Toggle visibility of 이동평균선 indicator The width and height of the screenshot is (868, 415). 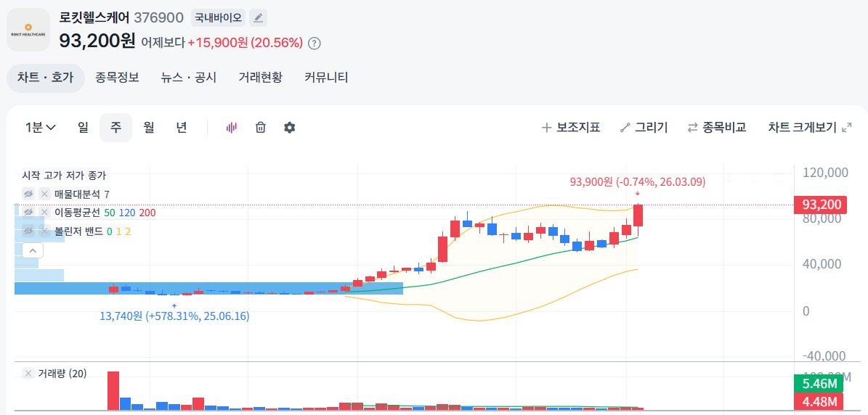pyautogui.click(x=28, y=213)
